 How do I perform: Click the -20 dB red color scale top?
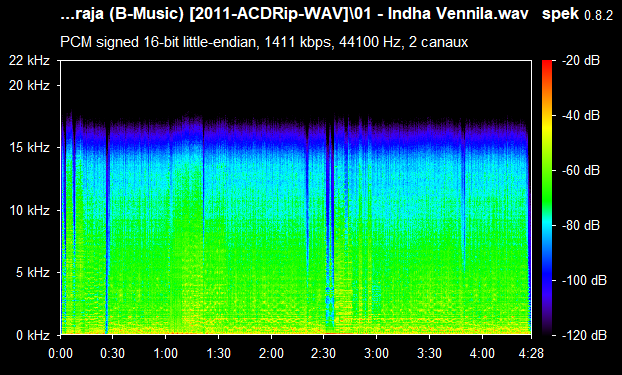581,61
